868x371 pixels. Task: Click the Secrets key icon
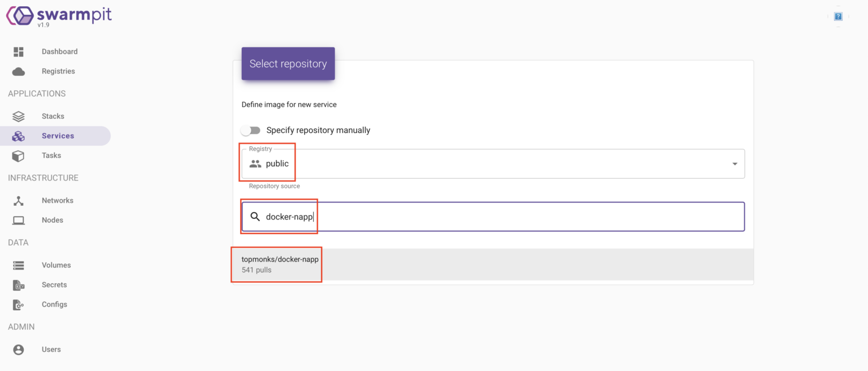tap(19, 285)
